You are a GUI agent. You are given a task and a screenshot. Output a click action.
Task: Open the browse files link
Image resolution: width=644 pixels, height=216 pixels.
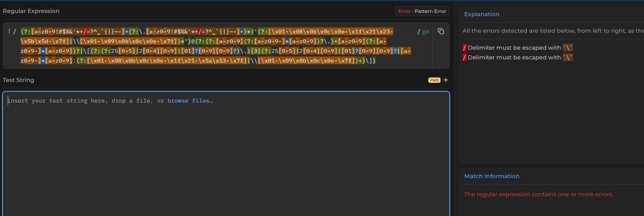(190, 101)
